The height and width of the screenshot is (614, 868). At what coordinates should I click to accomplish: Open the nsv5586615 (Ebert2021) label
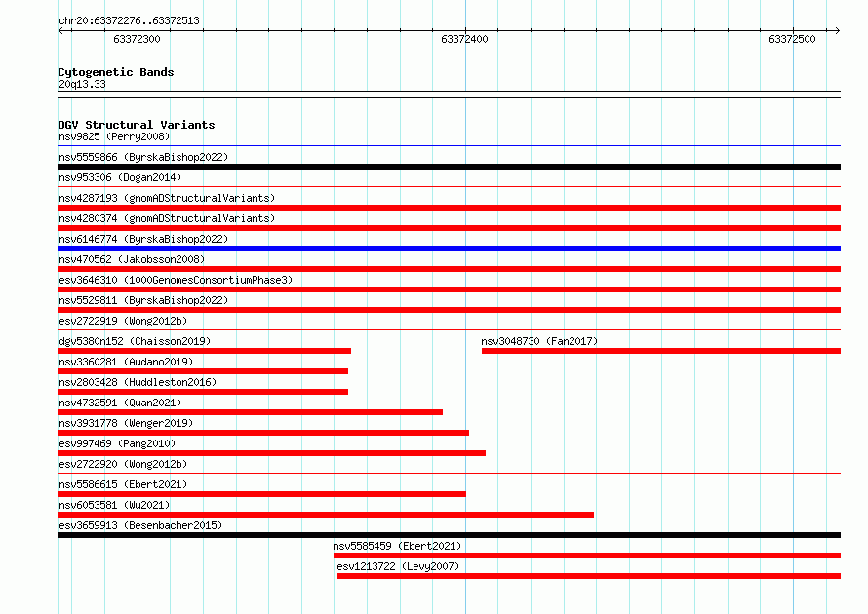click(x=123, y=484)
